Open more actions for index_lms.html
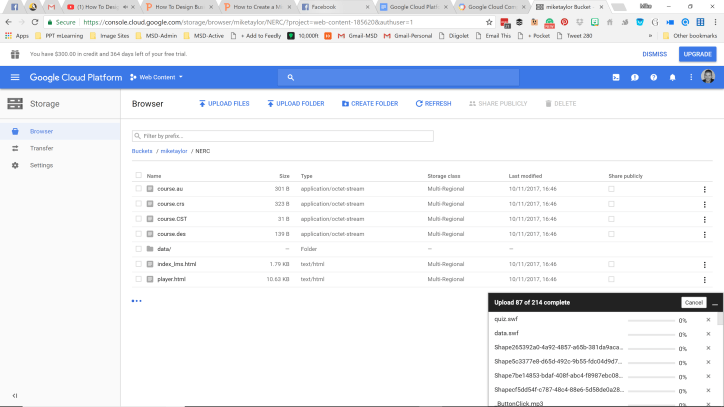This screenshot has height=407, width=724. pyautogui.click(x=704, y=264)
